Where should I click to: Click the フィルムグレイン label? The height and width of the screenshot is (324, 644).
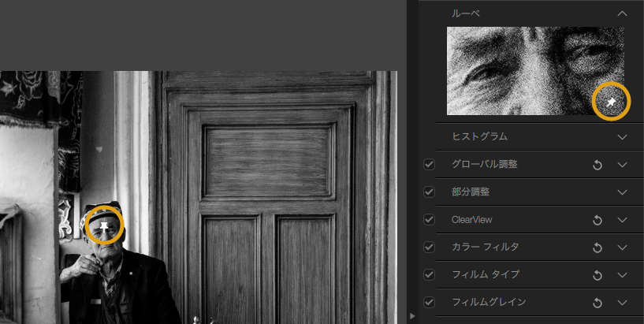pos(490,302)
